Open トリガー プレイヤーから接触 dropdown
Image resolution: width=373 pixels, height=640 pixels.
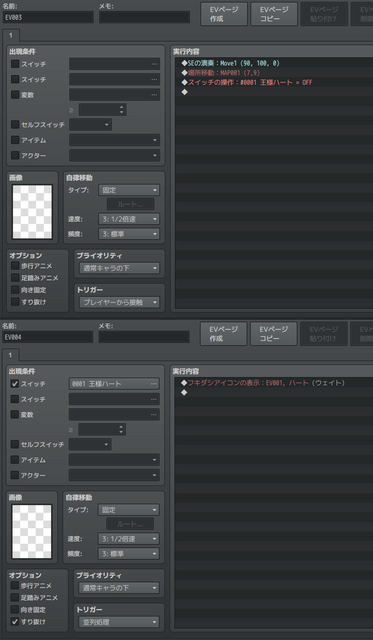pyautogui.click(x=120, y=302)
